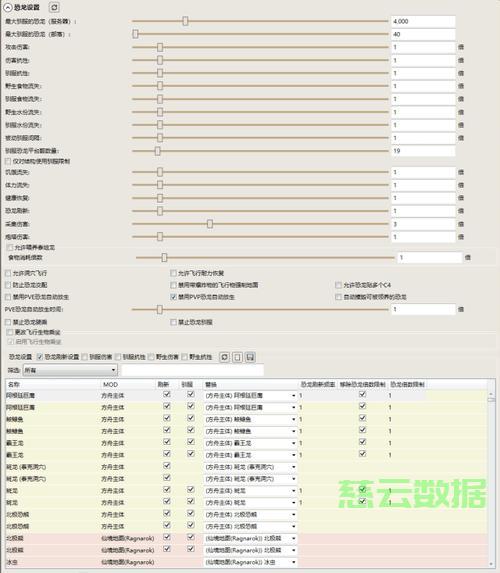500x573 pixels.
Task: Check the 野生抗性 filter checkbox
Action: [184, 357]
